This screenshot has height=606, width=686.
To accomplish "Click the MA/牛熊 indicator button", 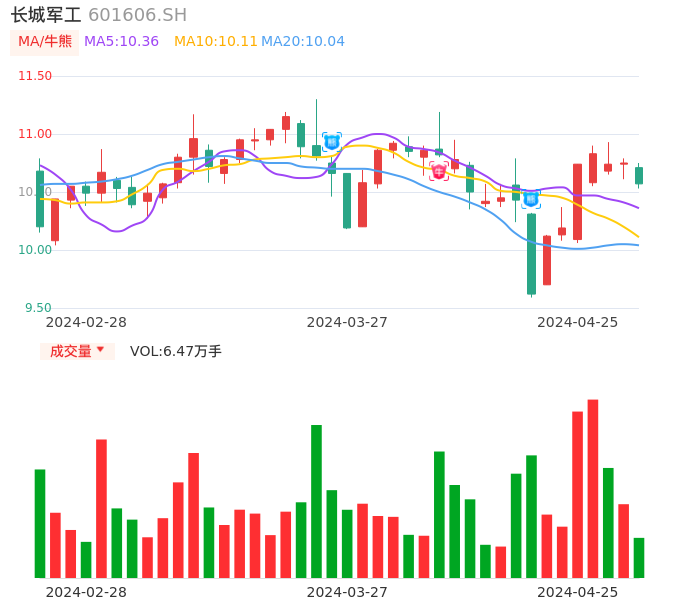I will (x=45, y=42).
